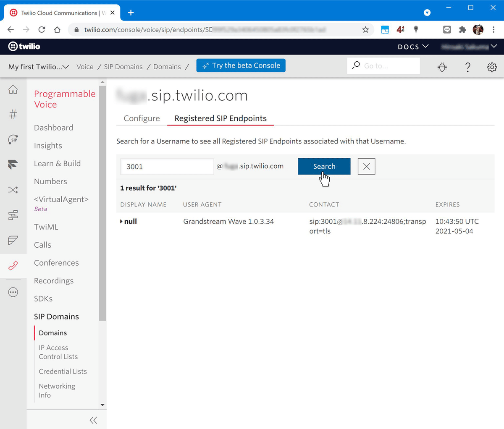The width and height of the screenshot is (504, 429).
Task: Open Conferences in sidebar
Action: [x=56, y=263]
